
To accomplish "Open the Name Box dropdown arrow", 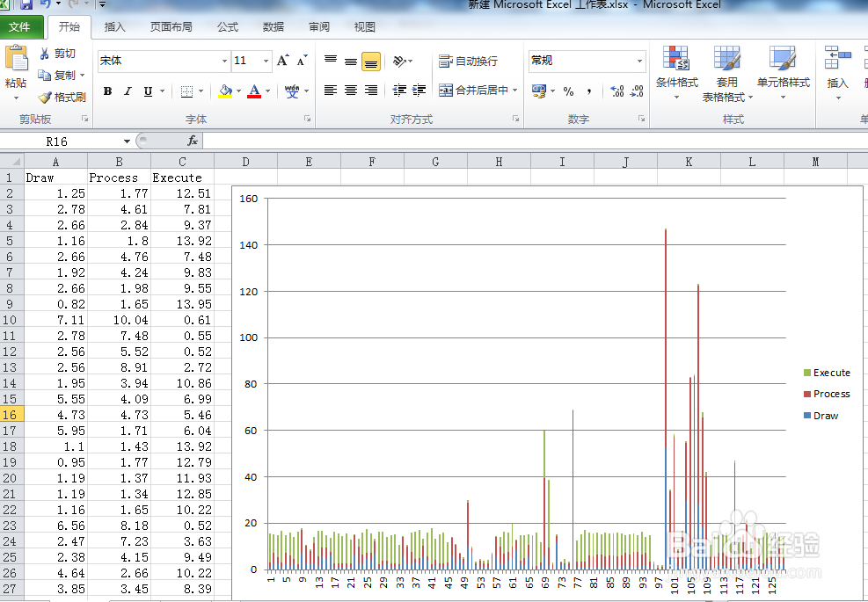I will point(127,141).
